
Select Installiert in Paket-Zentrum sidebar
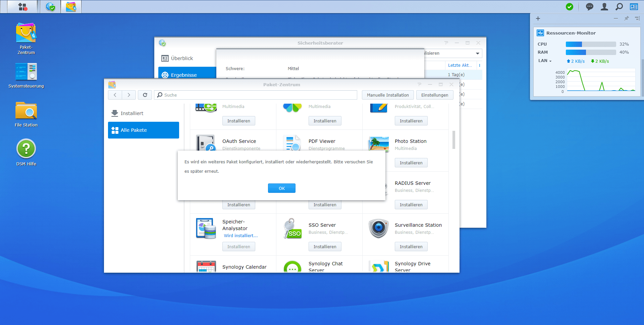pos(144,113)
